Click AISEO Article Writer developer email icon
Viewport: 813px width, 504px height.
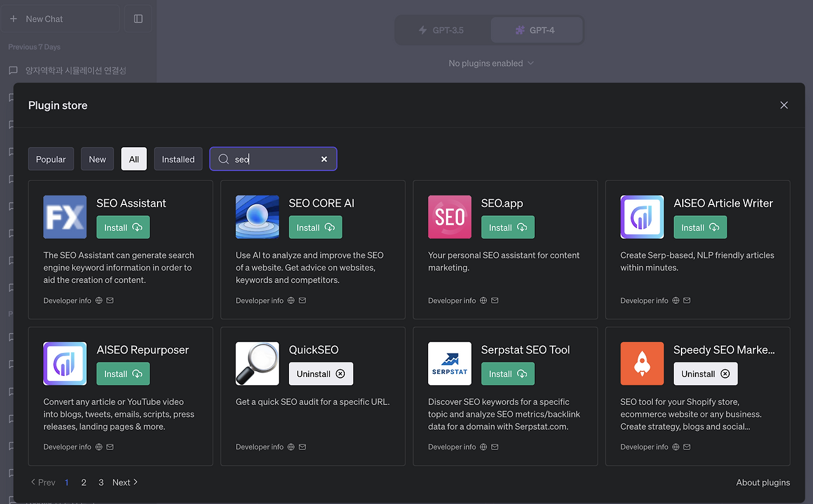tap(687, 300)
